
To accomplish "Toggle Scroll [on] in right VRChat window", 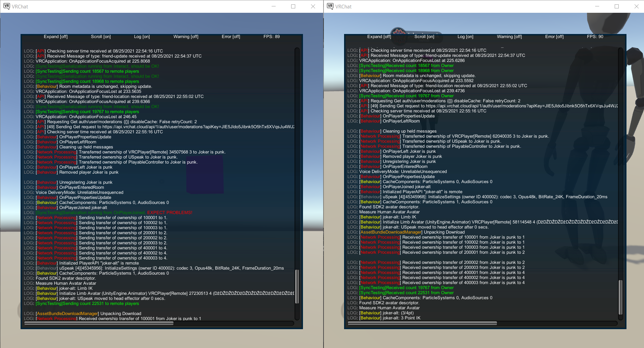I will pos(424,37).
